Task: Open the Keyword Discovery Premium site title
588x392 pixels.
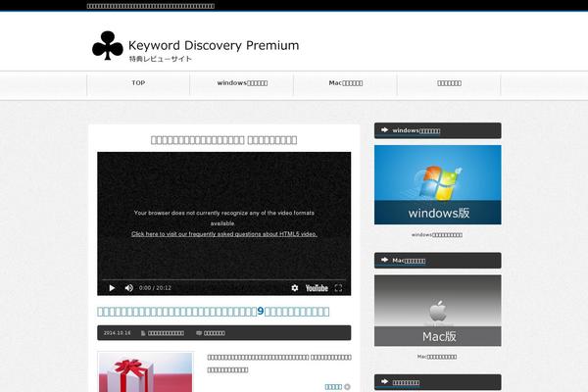Action: 214,45
